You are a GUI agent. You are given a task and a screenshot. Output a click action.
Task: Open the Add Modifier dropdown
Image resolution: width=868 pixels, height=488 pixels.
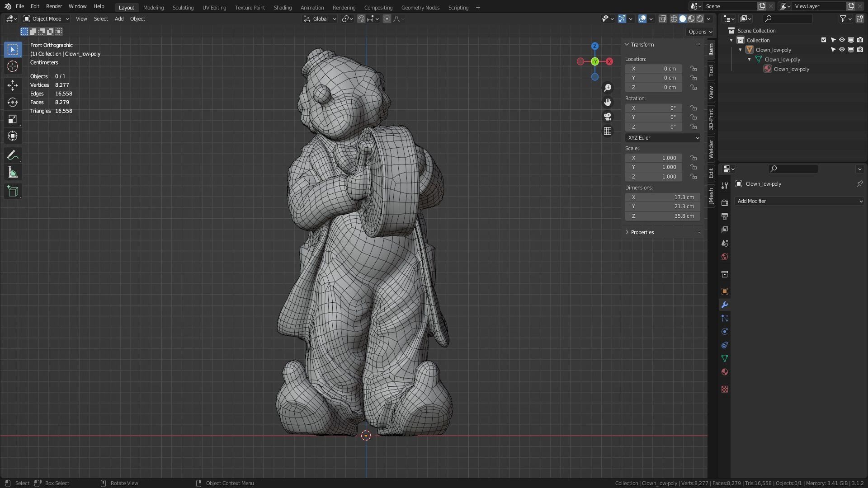(799, 201)
